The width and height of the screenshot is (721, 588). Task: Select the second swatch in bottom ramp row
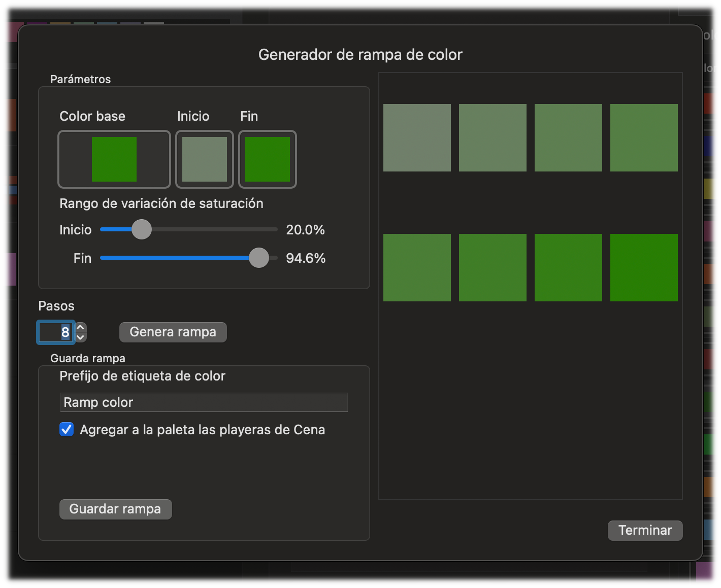[493, 267]
